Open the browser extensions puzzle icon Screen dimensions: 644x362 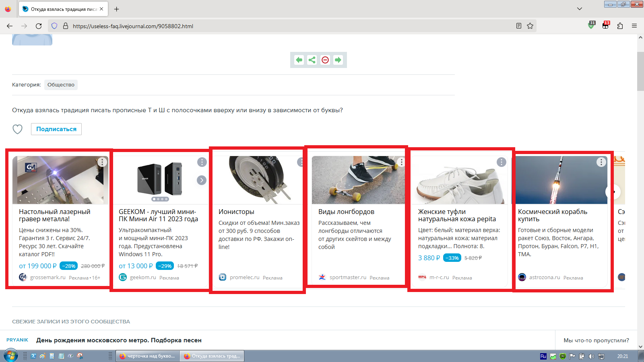(619, 26)
